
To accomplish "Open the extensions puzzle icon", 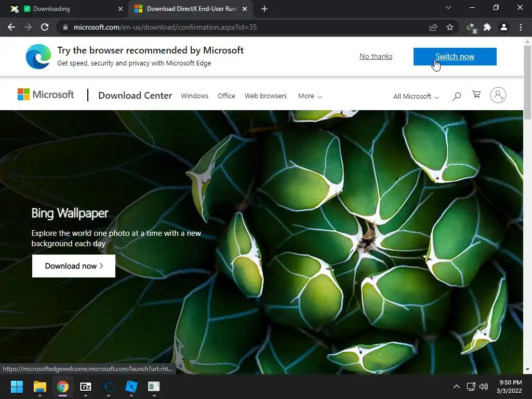I will pyautogui.click(x=487, y=27).
